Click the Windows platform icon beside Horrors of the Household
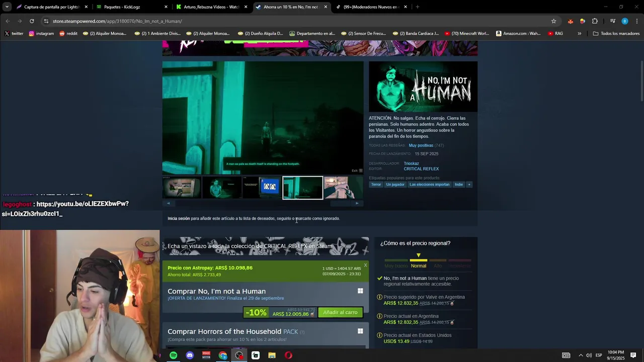 (x=360, y=331)
